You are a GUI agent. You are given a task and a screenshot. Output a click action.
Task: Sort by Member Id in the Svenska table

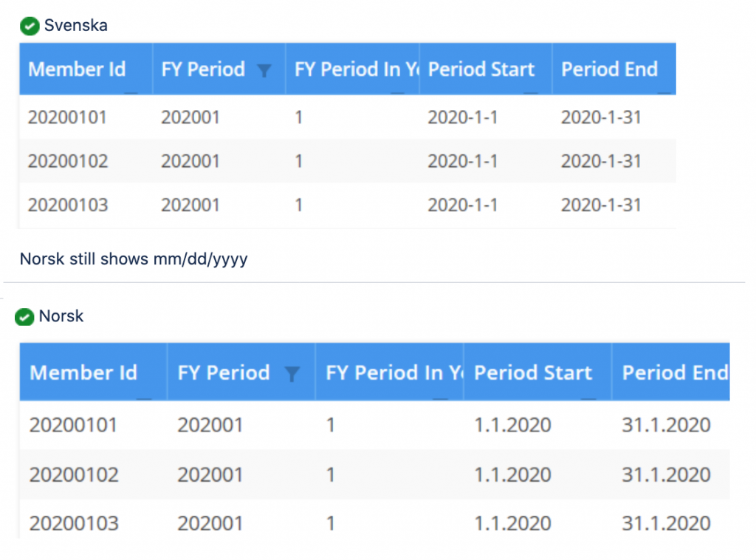click(x=77, y=69)
